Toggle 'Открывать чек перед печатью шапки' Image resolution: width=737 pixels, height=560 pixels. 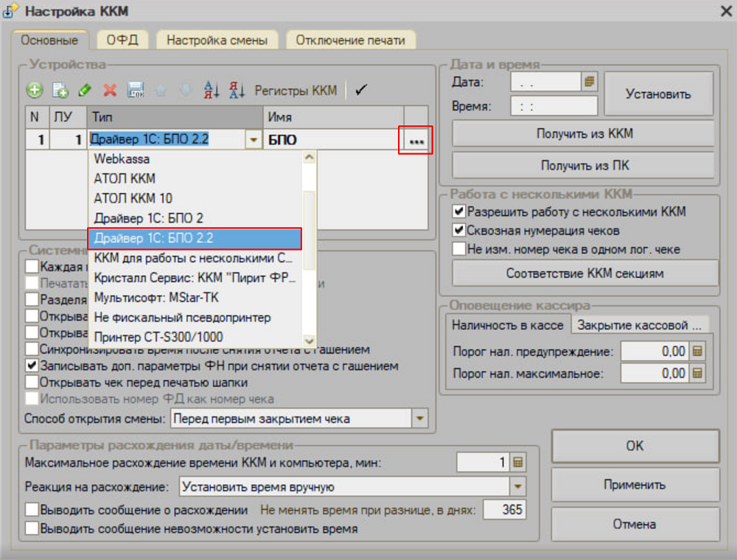point(32,382)
